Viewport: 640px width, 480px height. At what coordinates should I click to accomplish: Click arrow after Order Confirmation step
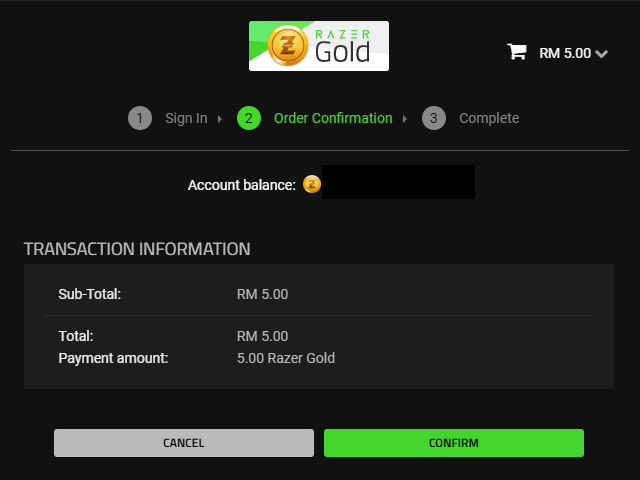(x=405, y=119)
